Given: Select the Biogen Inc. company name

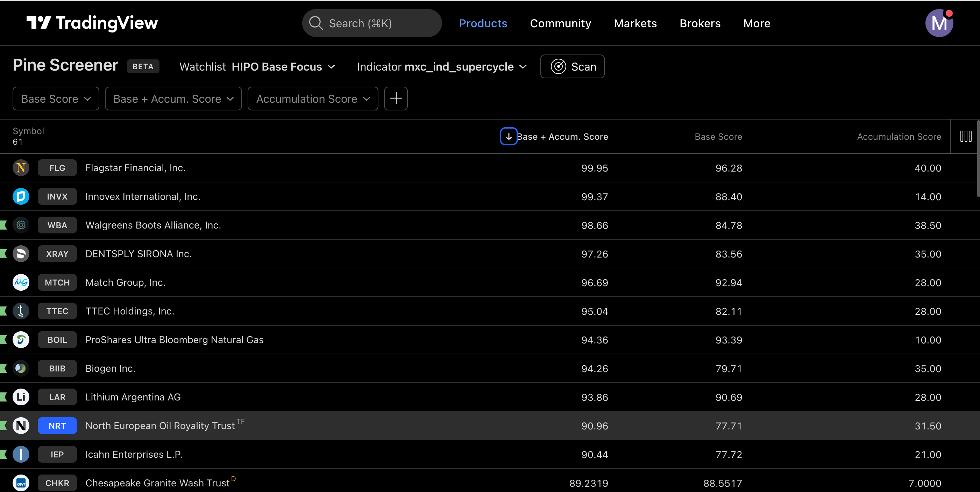Looking at the screenshot, I should 110,368.
